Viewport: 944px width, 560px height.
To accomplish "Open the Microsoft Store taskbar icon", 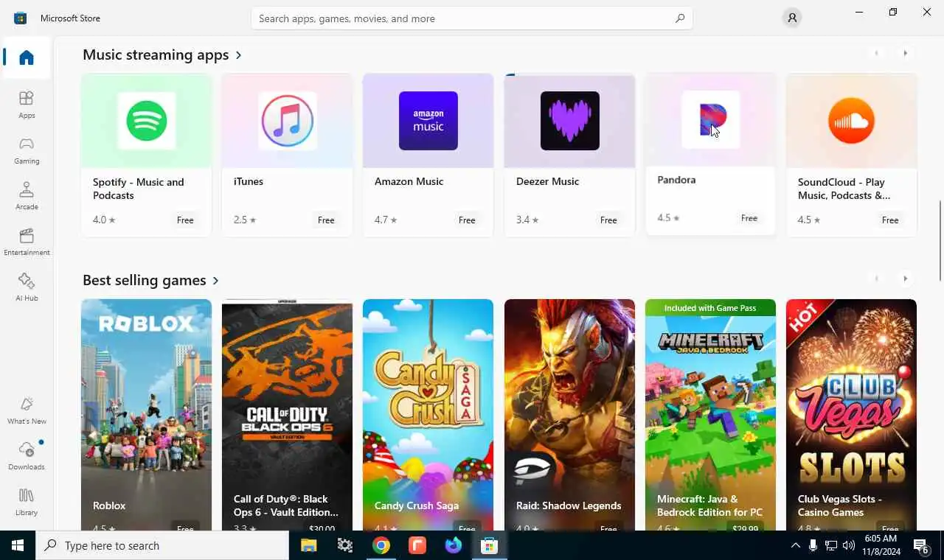I will [x=490, y=545].
